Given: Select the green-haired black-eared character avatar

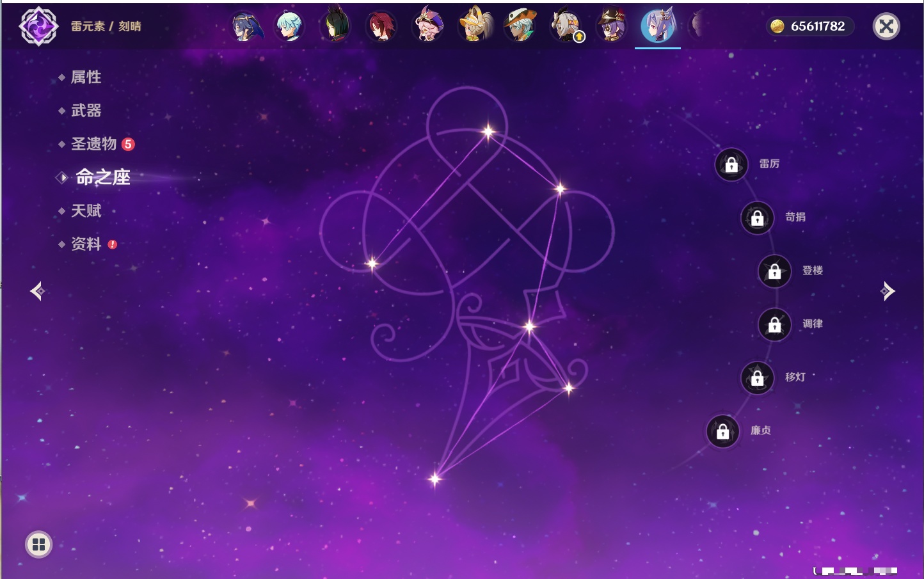Looking at the screenshot, I should point(335,25).
